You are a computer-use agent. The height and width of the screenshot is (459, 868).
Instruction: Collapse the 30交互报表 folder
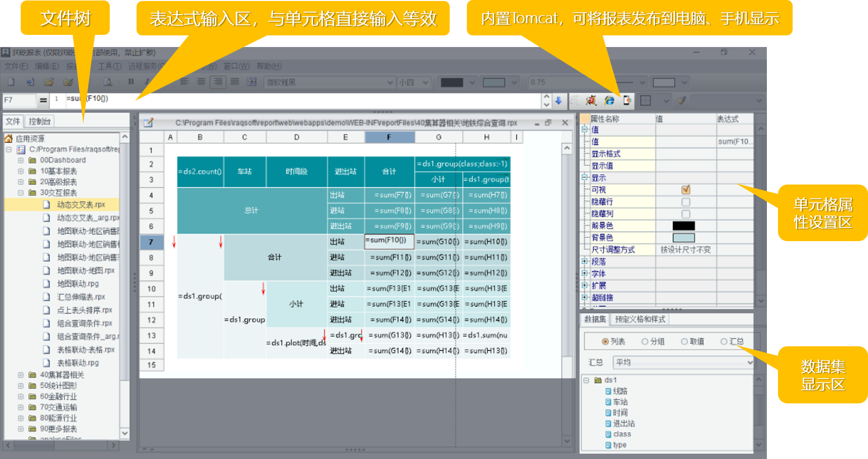coord(21,193)
